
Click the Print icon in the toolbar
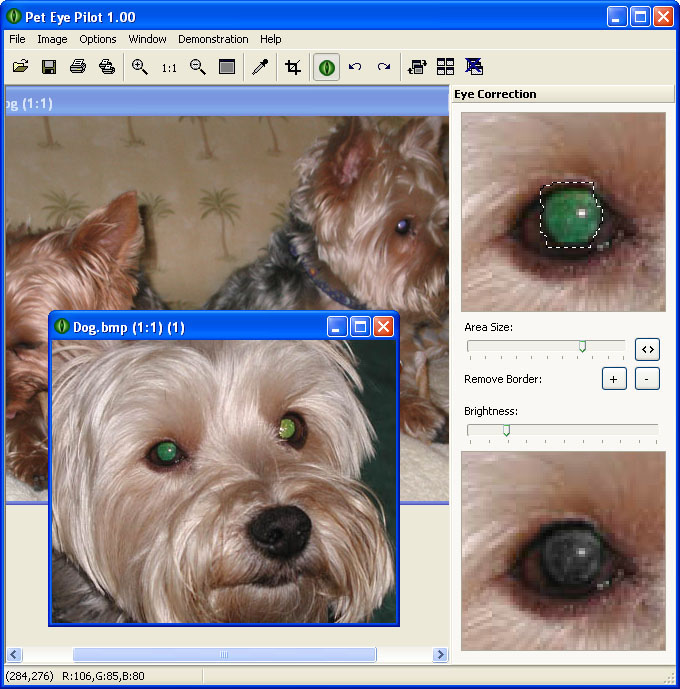(77, 67)
